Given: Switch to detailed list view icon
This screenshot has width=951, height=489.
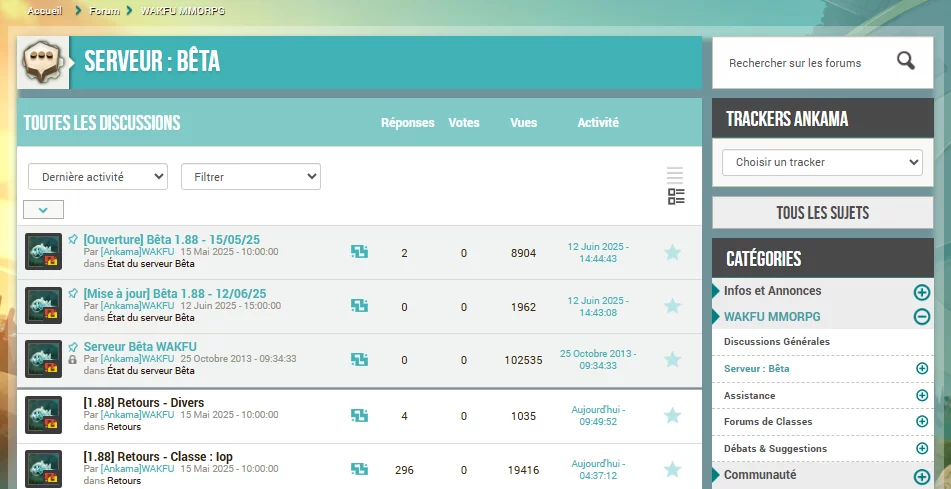Looking at the screenshot, I should point(676,197).
